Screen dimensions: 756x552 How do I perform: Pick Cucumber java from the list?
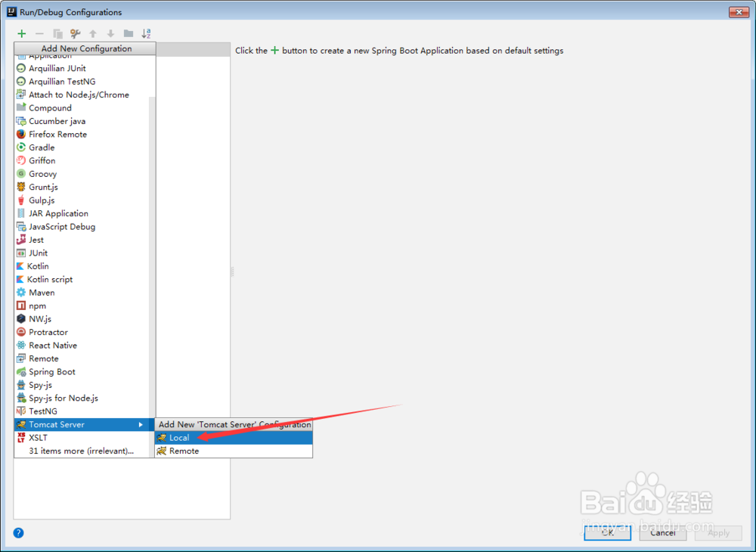click(x=82, y=121)
